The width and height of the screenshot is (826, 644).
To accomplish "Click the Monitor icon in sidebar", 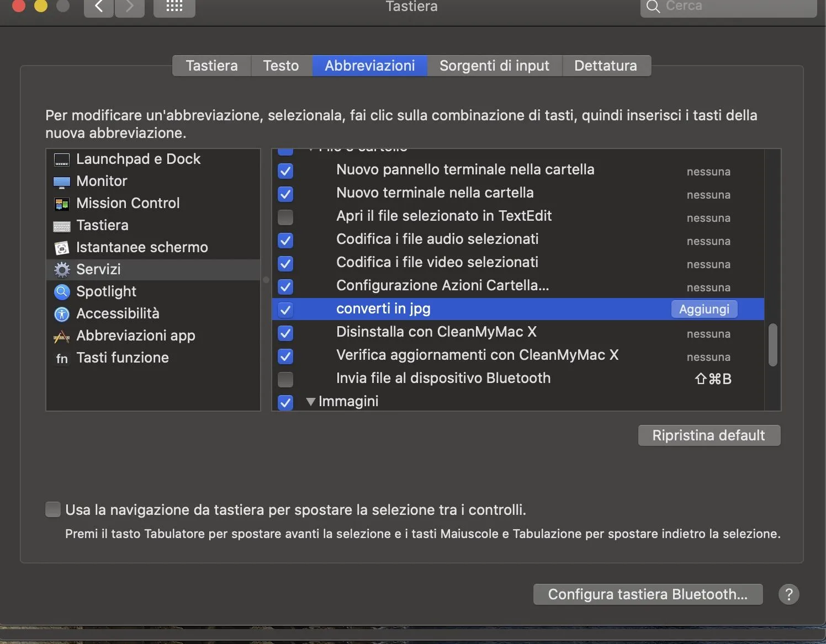I will click(61, 182).
